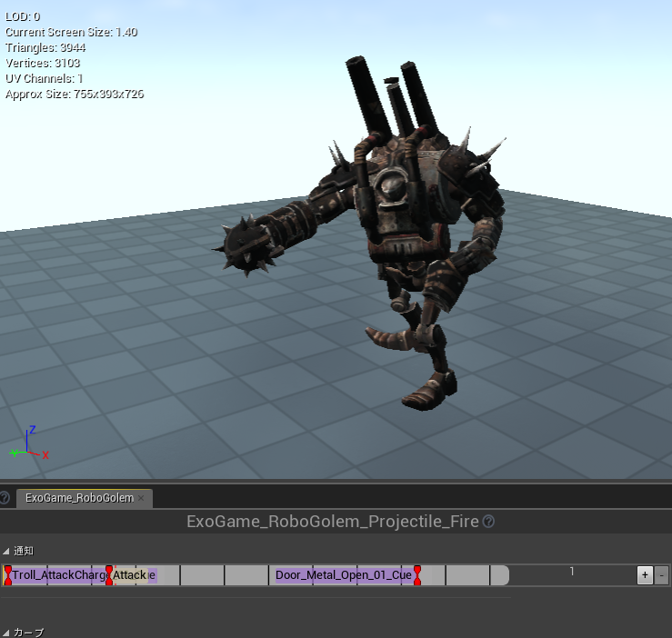
Task: Click the red marker at timeline start
Action: [7, 575]
